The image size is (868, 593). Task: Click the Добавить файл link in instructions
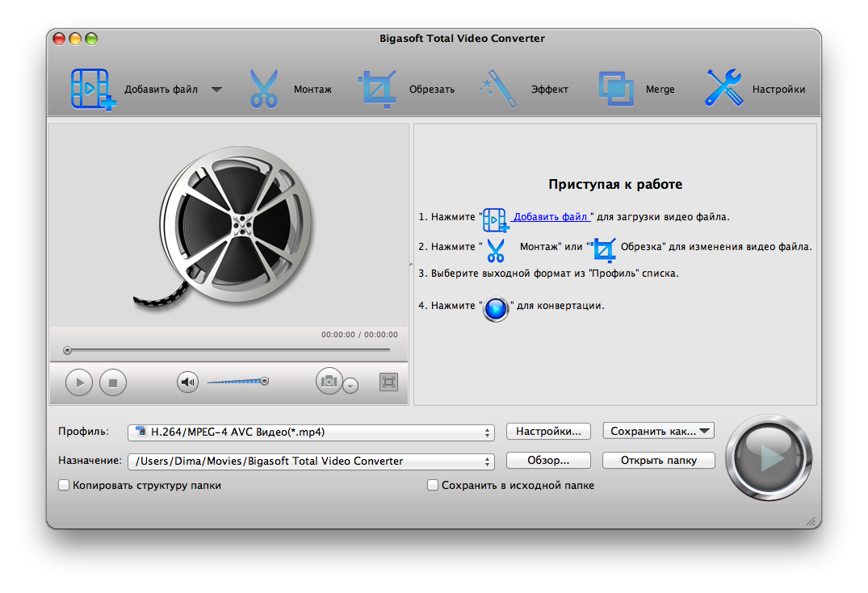(x=551, y=217)
